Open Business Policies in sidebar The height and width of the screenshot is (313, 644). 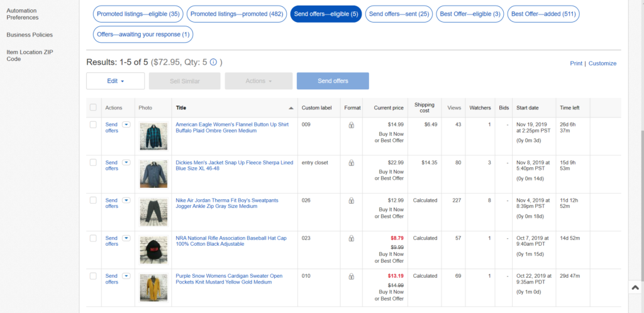coord(30,35)
